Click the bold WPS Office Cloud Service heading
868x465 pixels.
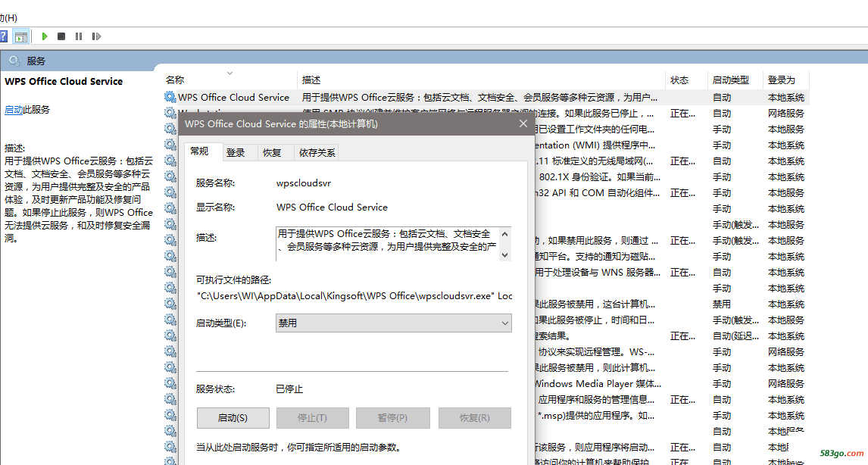(x=64, y=81)
